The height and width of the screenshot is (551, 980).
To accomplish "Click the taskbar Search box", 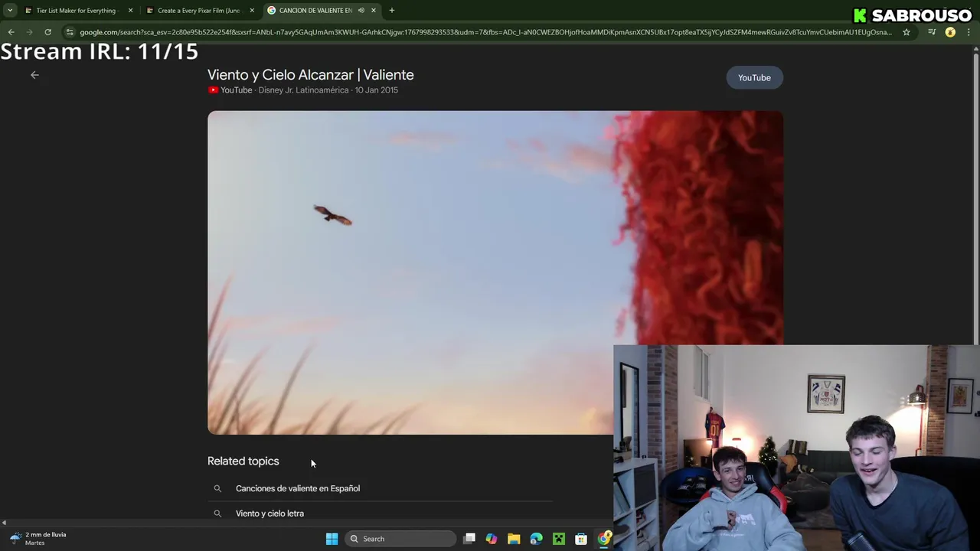I will point(399,539).
